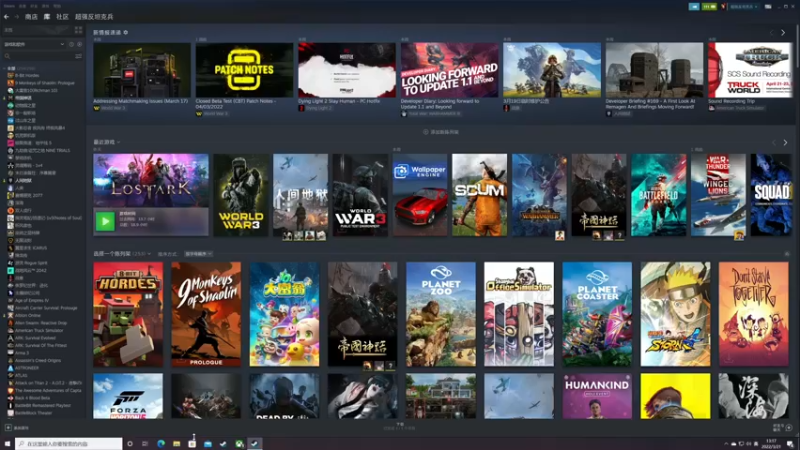
Task: Open the Don't Starve Together cover
Action: pos(754,314)
